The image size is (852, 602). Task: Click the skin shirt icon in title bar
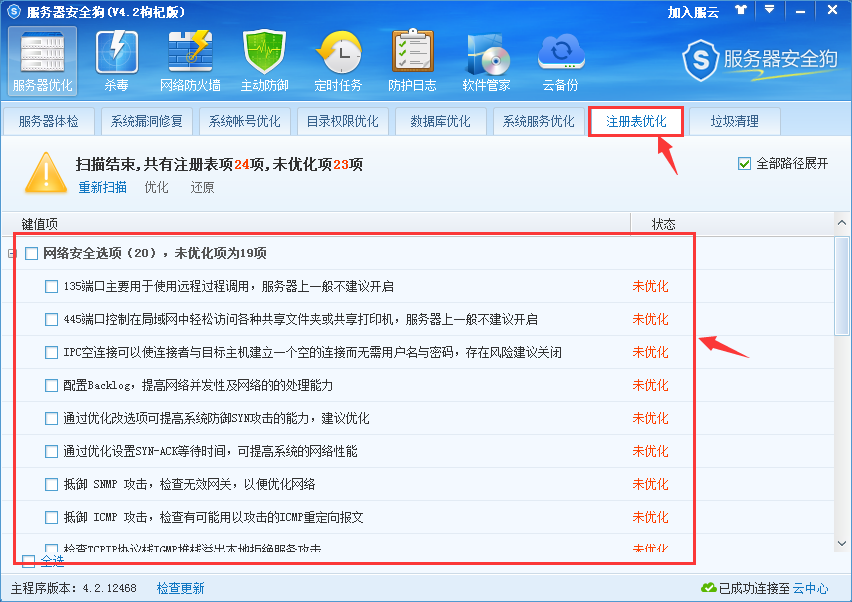click(741, 10)
